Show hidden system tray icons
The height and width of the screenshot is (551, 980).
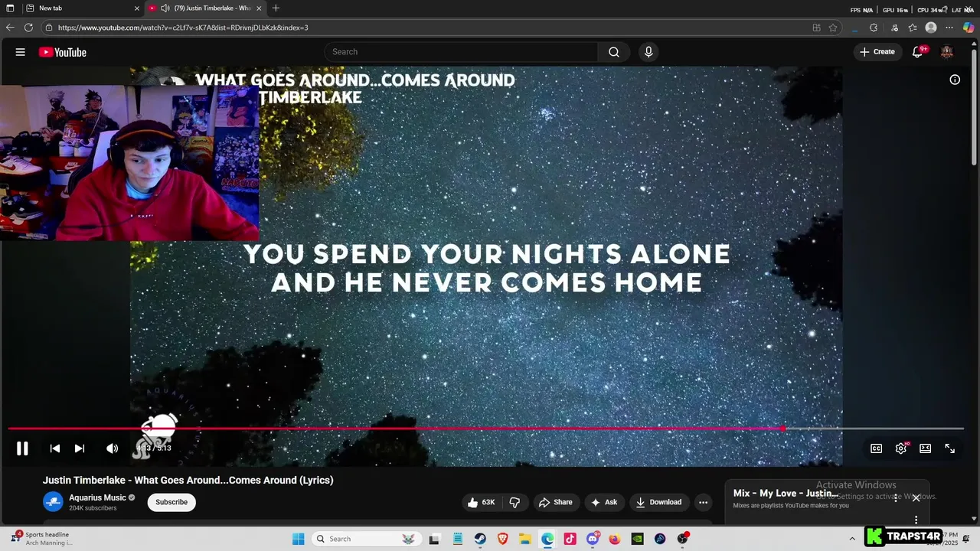click(x=852, y=539)
